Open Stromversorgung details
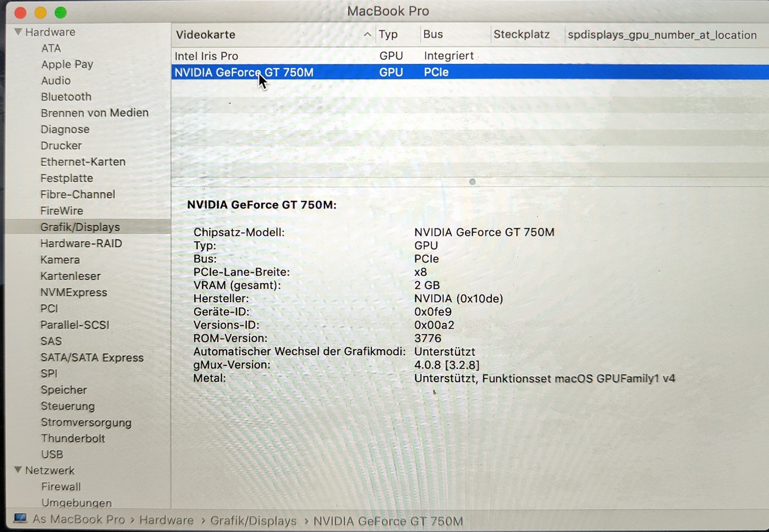Viewport: 769px width, 532px height. [x=87, y=422]
